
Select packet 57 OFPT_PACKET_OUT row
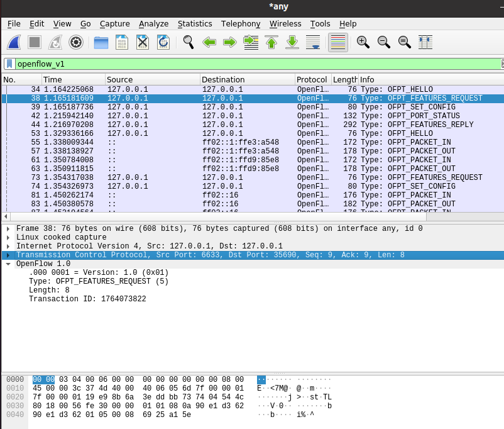[253, 151]
